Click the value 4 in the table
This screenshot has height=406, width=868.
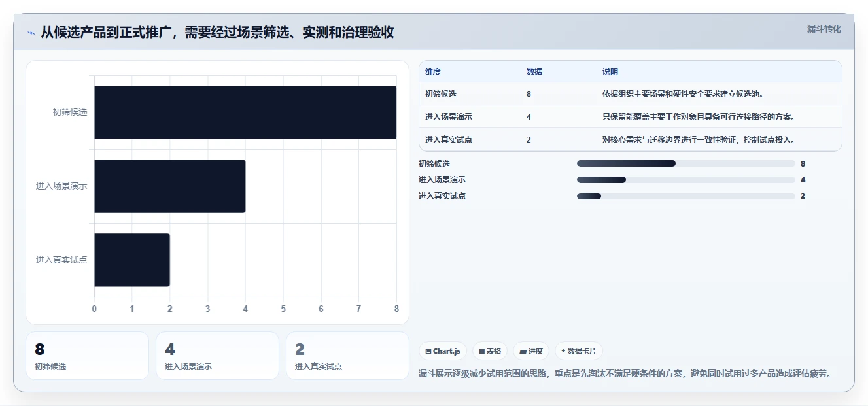(529, 117)
